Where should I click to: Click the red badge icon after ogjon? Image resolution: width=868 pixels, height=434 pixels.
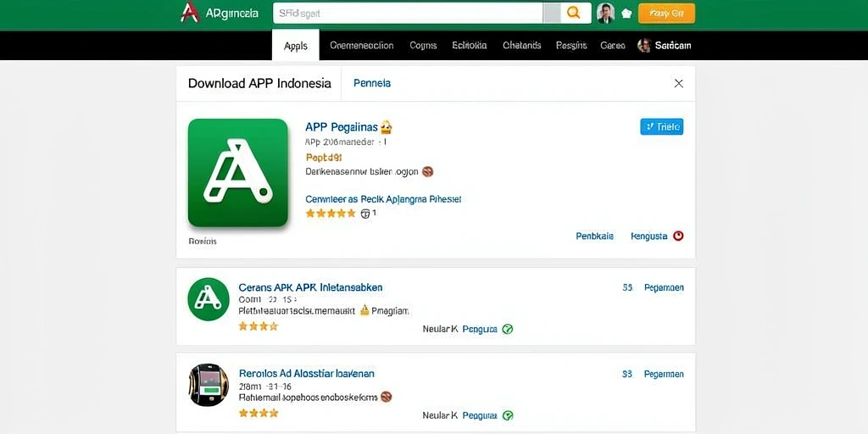pyautogui.click(x=427, y=171)
